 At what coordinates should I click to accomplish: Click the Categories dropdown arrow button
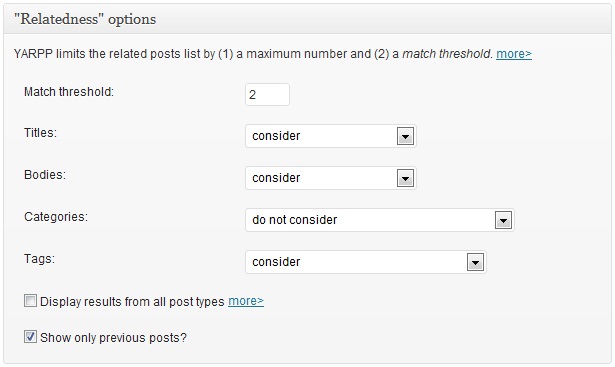(503, 220)
